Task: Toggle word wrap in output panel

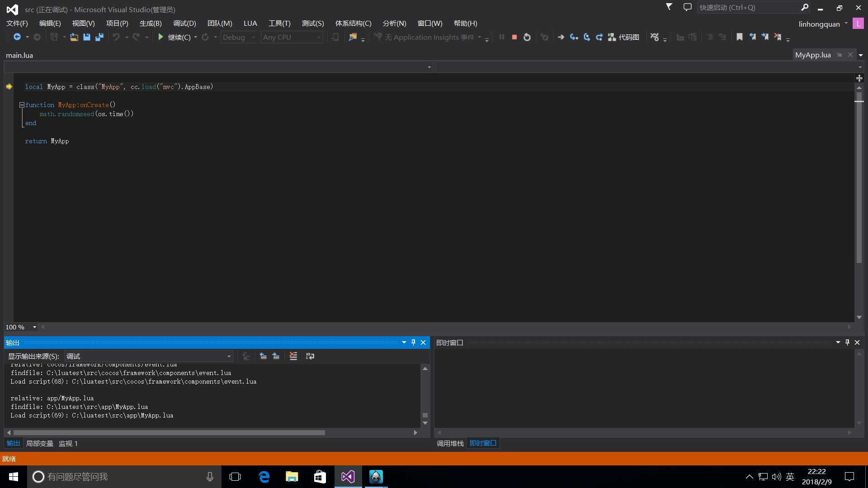Action: tap(310, 356)
